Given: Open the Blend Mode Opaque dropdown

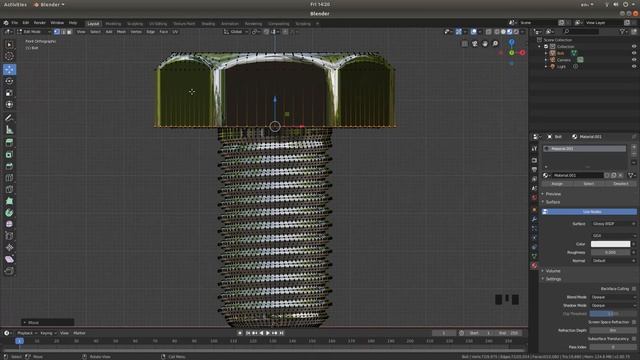Looking at the screenshot, I should tap(613, 297).
